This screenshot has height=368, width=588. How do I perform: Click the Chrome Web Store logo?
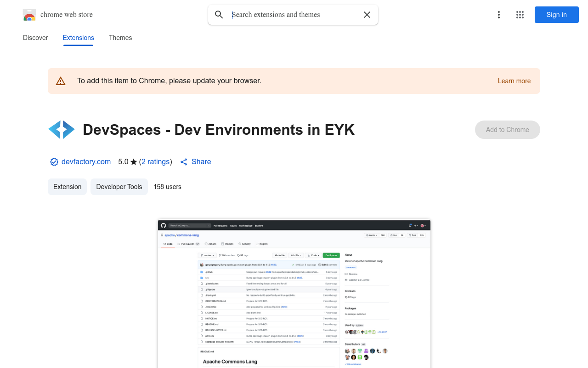tap(29, 15)
